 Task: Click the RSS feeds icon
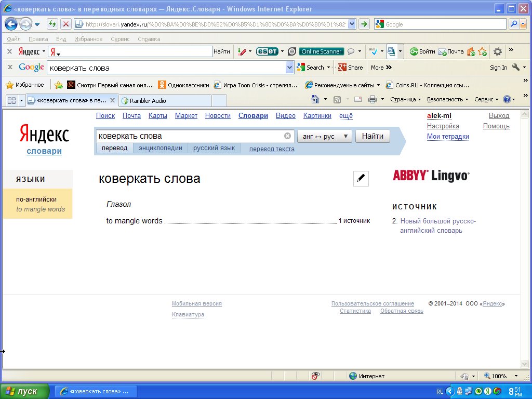(x=337, y=99)
